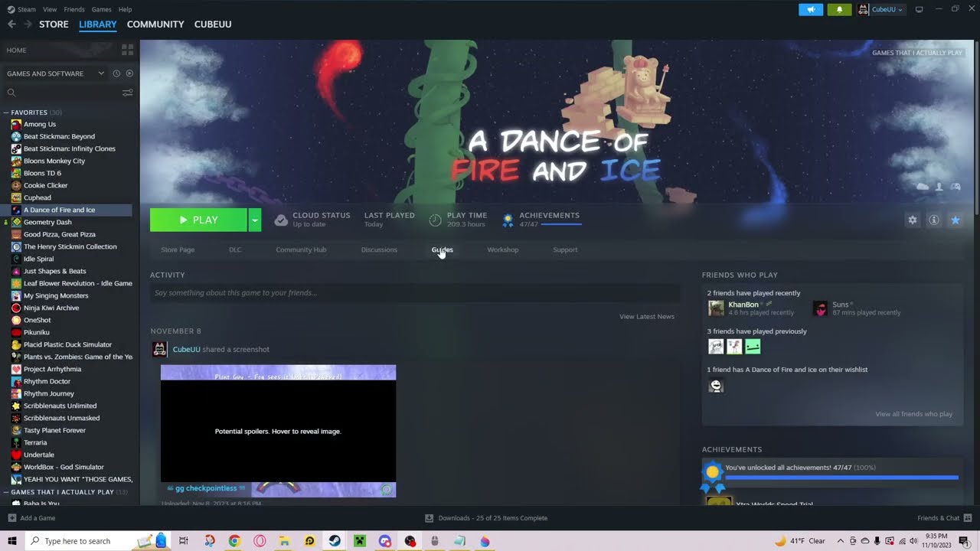This screenshot has height=551, width=980.
Task: Open Play options dropdown arrow
Action: [x=255, y=220]
